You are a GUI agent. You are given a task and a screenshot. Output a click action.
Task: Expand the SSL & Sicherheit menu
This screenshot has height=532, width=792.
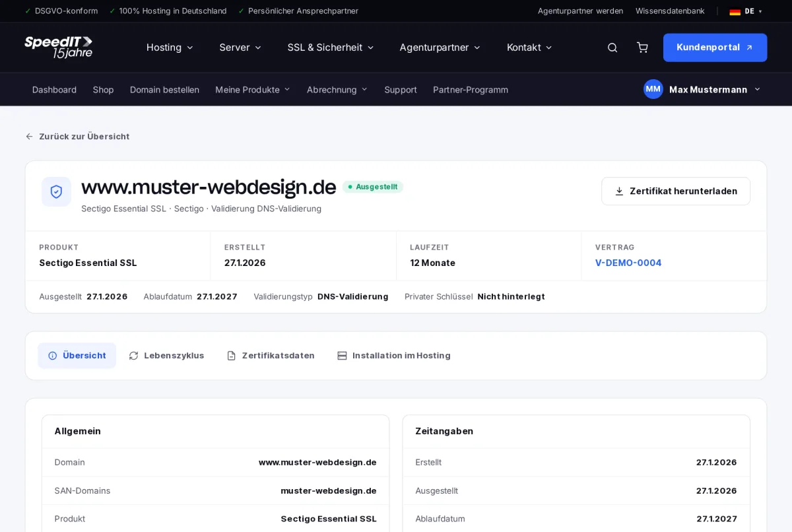click(x=331, y=48)
